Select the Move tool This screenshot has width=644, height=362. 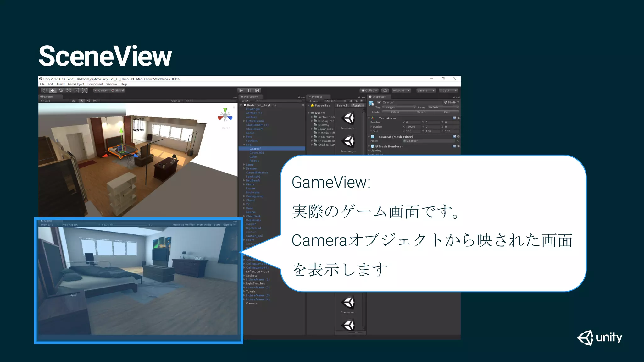(x=53, y=90)
